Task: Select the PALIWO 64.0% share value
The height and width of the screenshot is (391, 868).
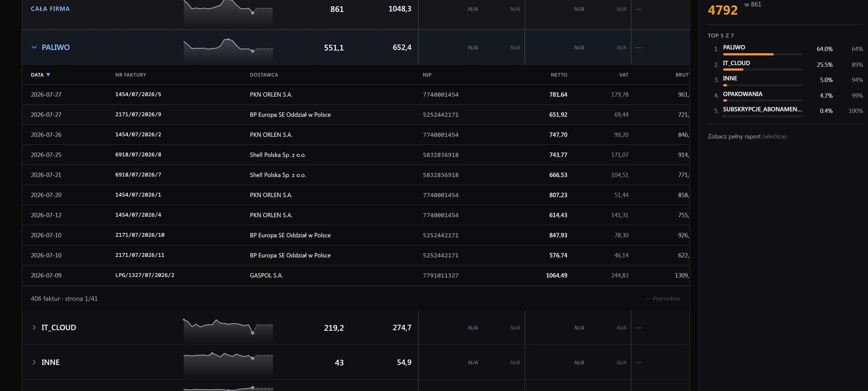Action: coord(825,49)
